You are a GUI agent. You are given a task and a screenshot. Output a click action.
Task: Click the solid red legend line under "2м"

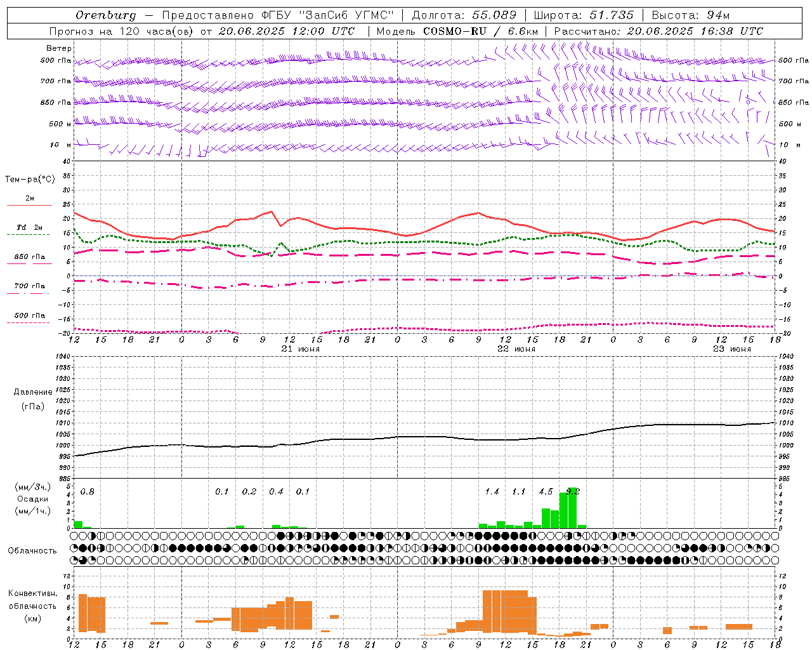[29, 205]
